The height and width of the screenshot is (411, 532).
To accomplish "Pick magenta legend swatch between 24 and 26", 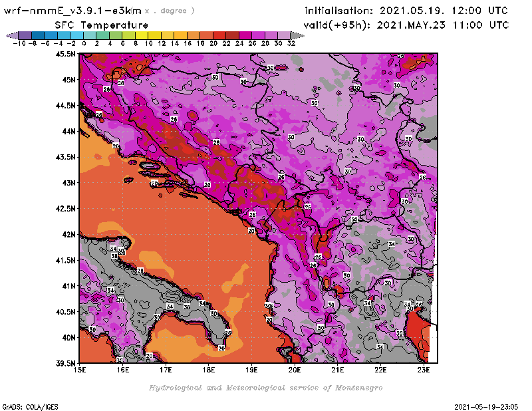I will click(245, 35).
